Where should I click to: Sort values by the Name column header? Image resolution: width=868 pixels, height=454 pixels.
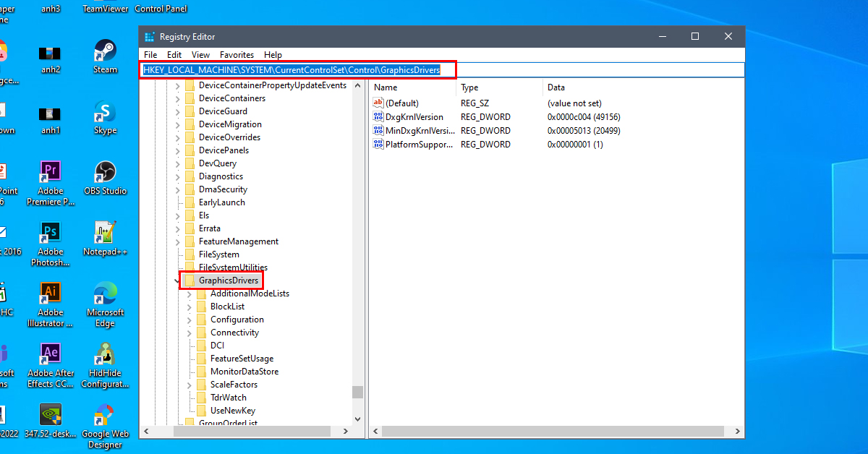pyautogui.click(x=394, y=87)
